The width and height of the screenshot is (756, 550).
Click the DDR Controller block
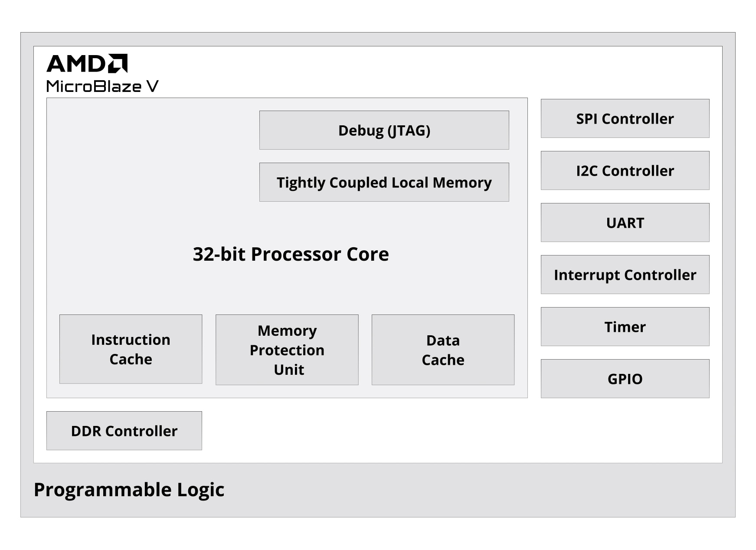pos(124,431)
